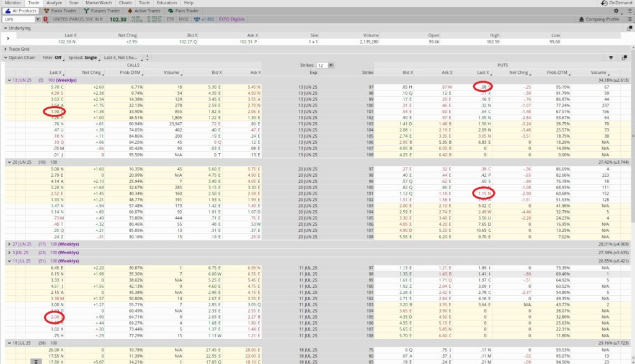
Task: Open the MarketWatch menu
Action: tap(98, 3)
